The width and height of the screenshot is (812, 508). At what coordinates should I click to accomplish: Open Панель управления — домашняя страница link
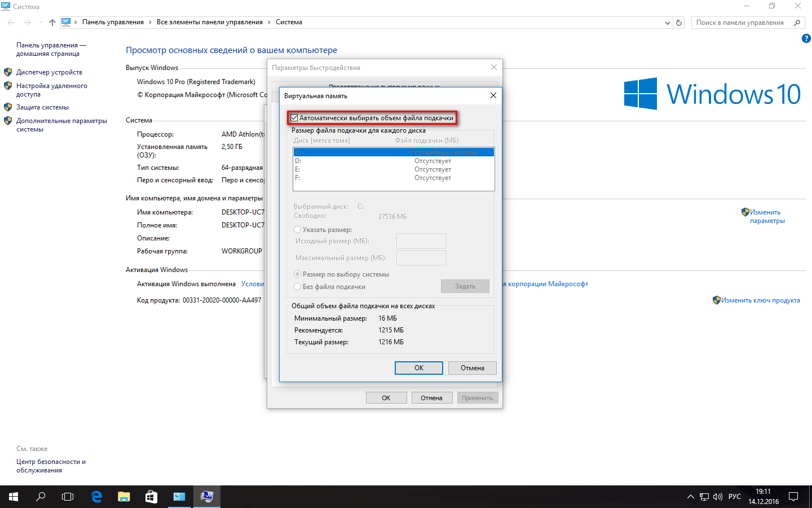coord(51,49)
